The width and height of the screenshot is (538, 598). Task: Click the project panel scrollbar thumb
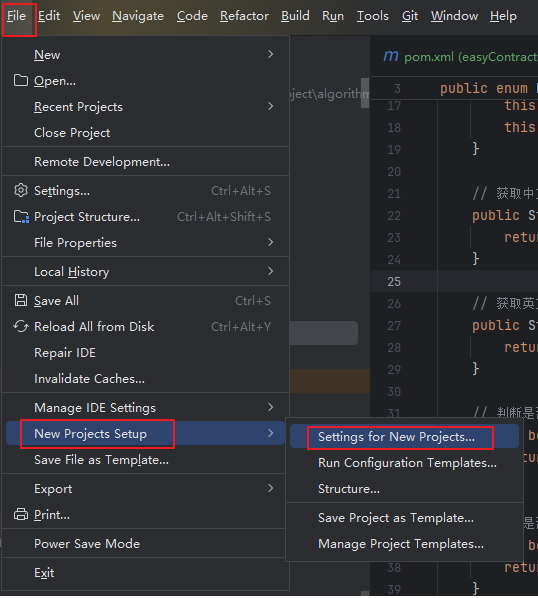point(365,93)
